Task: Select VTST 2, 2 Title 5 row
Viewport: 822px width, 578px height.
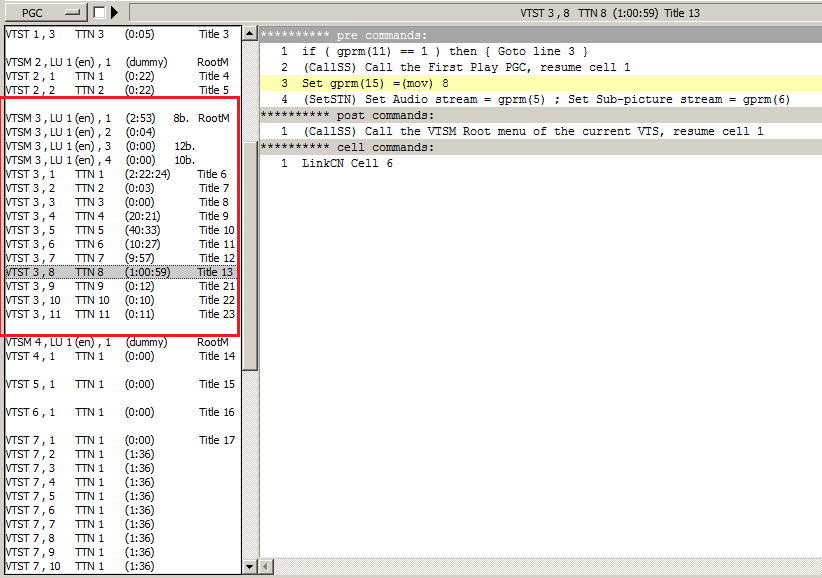Action: pos(122,90)
